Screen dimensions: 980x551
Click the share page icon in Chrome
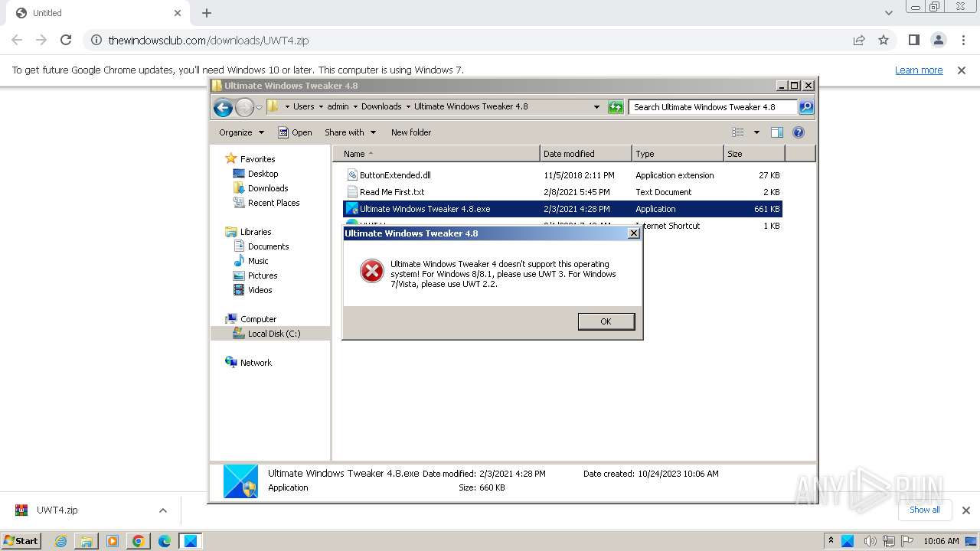tap(859, 41)
